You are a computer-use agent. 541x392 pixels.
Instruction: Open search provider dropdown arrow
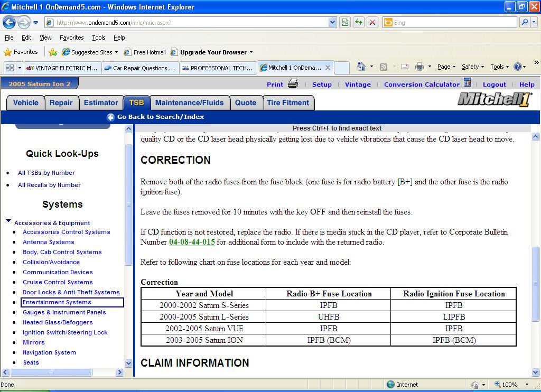[x=534, y=22]
